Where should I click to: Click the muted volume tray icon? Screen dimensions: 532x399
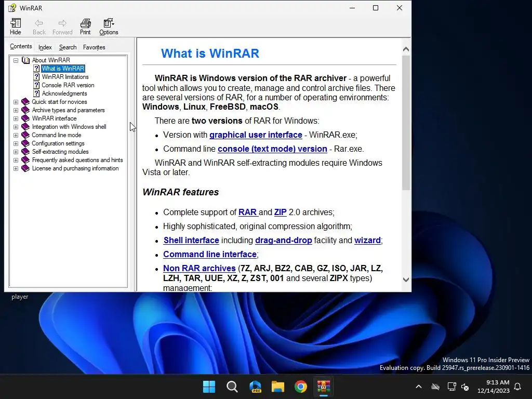click(465, 387)
